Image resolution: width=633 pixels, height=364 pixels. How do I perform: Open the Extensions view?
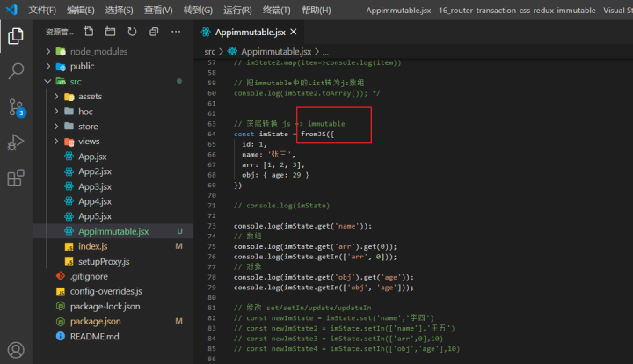click(16, 178)
